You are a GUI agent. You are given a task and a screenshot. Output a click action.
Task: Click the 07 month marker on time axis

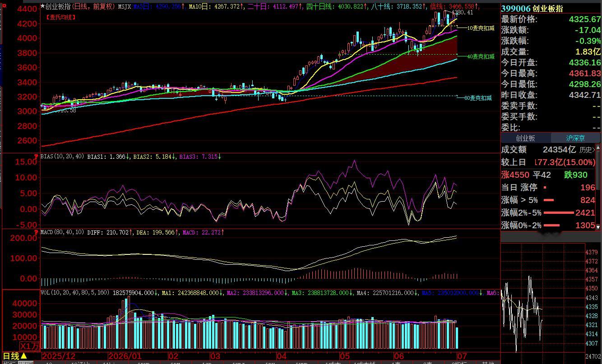tap(463, 356)
